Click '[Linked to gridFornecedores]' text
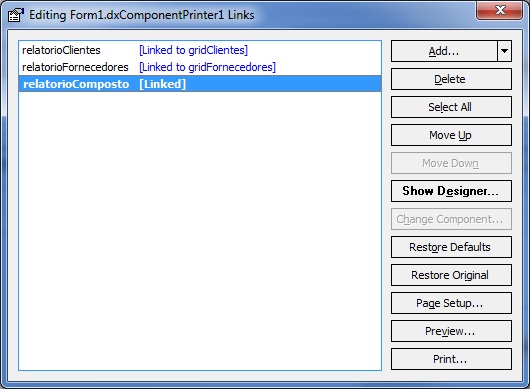 (208, 67)
